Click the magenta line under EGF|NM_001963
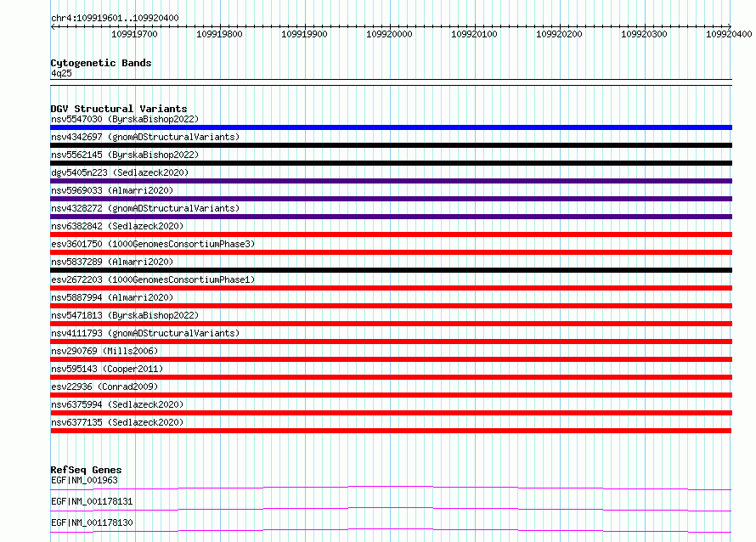Screen dimensions: 756x542 coord(391,488)
